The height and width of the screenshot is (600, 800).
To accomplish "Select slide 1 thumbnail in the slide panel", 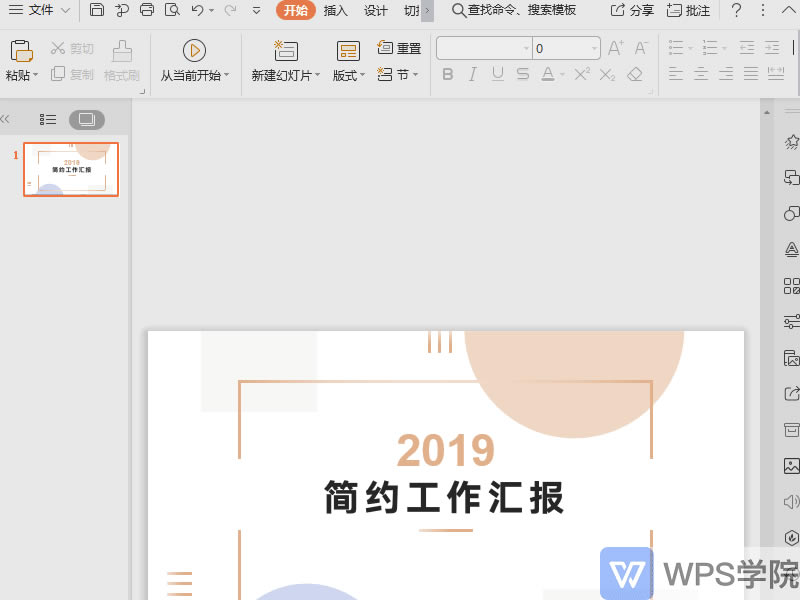I will [x=70, y=169].
